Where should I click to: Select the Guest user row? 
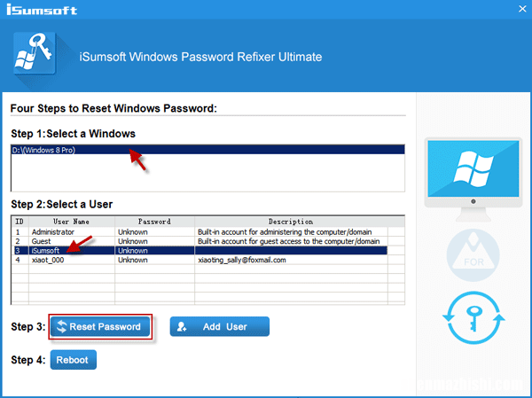(x=44, y=241)
